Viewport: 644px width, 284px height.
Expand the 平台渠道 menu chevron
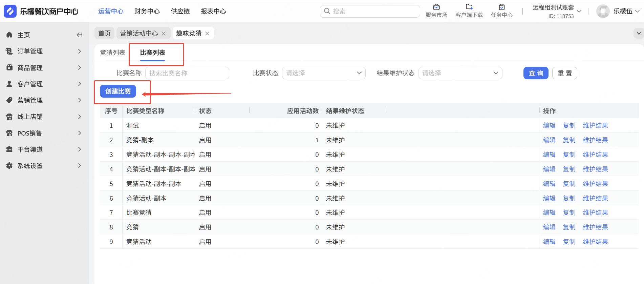click(x=80, y=149)
